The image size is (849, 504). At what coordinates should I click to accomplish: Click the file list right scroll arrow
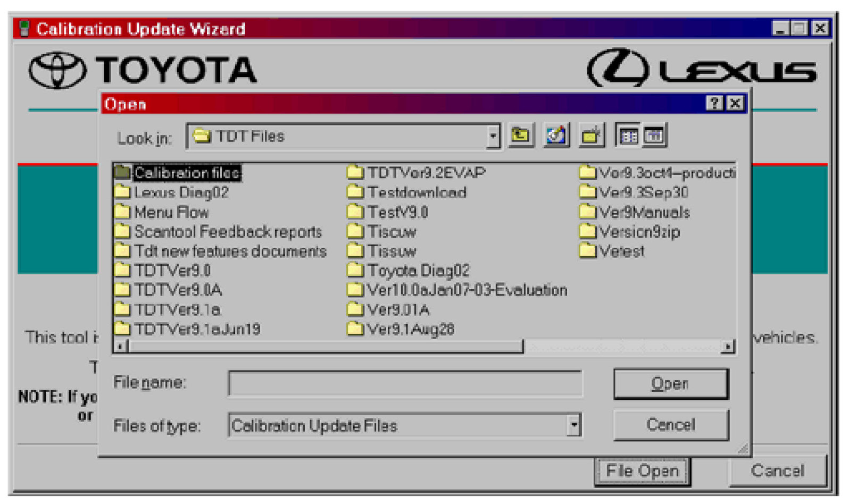click(727, 347)
